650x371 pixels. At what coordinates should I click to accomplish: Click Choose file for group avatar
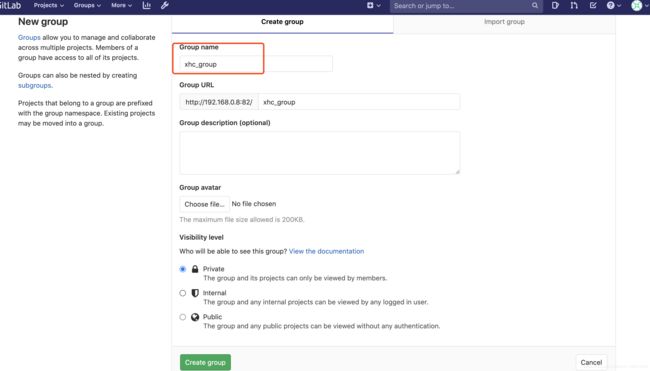pyautogui.click(x=204, y=204)
